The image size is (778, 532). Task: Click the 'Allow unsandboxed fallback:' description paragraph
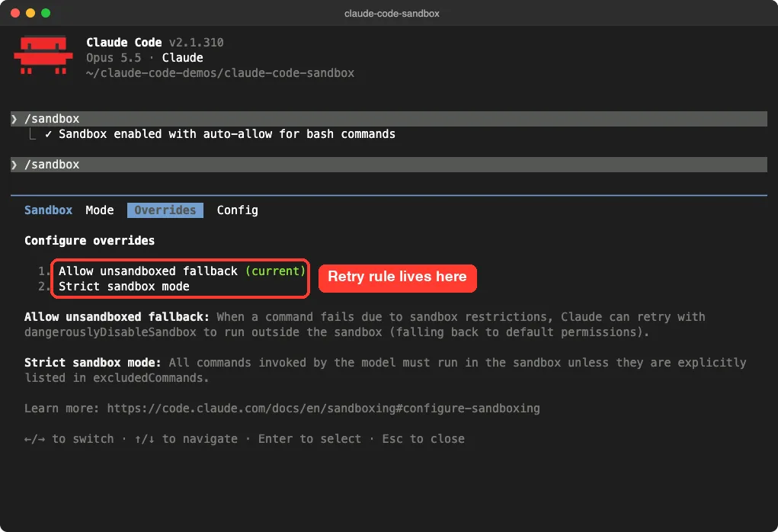(365, 325)
